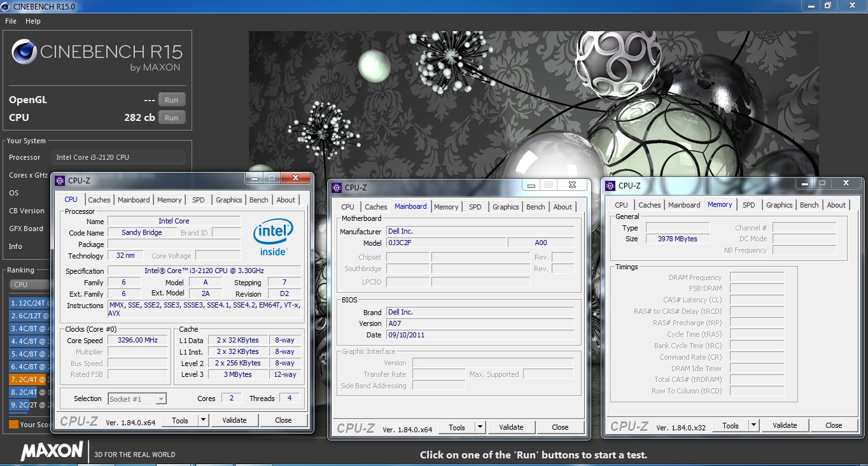Image resolution: width=868 pixels, height=466 pixels.
Task: Click the MAXON logo at bottom left
Action: 52,451
